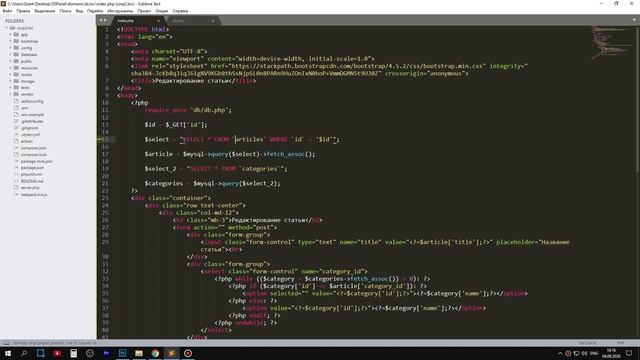
Task: Open the .gitignore file
Action: [x=29, y=128]
